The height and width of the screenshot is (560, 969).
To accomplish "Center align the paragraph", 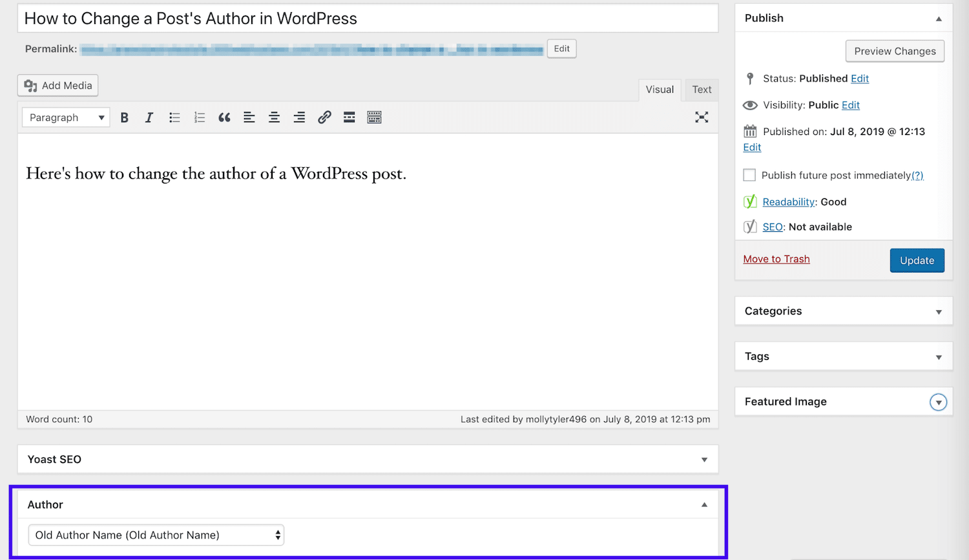I will [x=274, y=117].
